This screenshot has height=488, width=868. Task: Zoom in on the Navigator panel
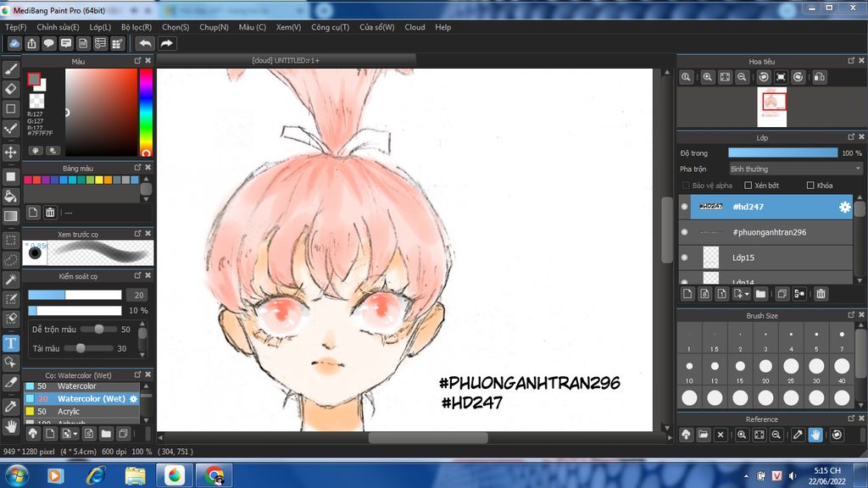click(x=707, y=77)
